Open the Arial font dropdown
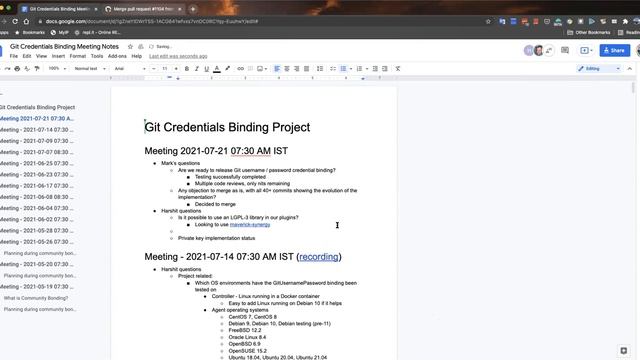The width and height of the screenshot is (640, 360). click(130, 69)
